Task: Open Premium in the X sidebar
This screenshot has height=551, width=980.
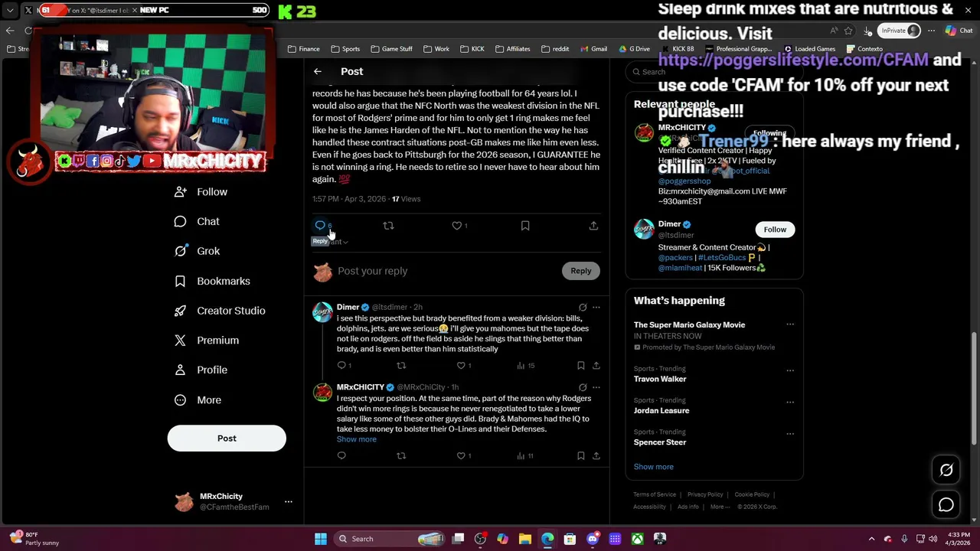Action: click(x=207, y=341)
